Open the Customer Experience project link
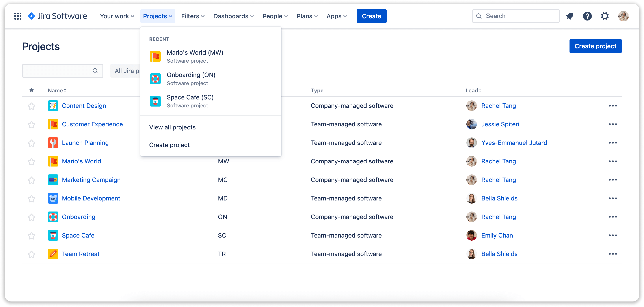The width and height of the screenshot is (644, 307). (92, 124)
